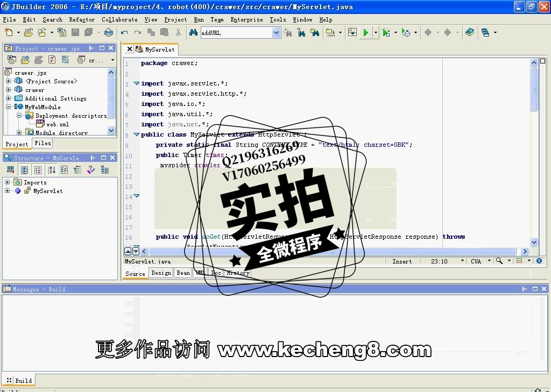Undo the last edit
This screenshot has width=551, height=392.
pos(124,33)
